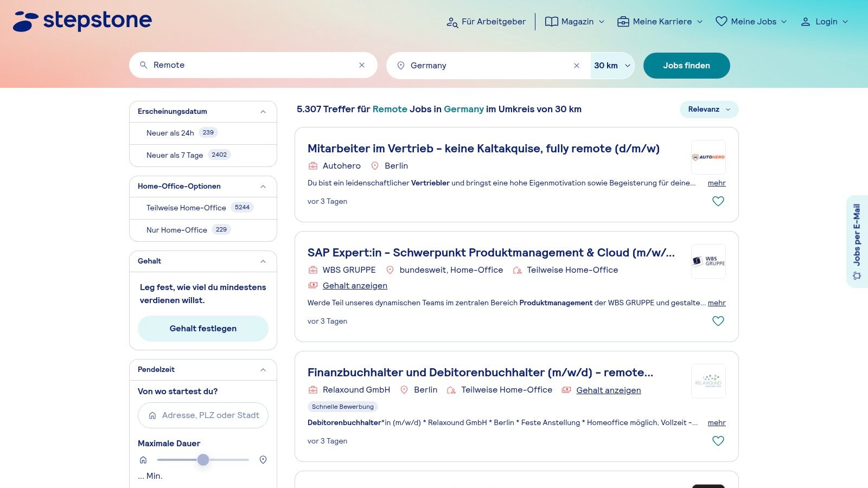
Task: Heart the Finanzbuchhalter job listing
Action: (718, 441)
